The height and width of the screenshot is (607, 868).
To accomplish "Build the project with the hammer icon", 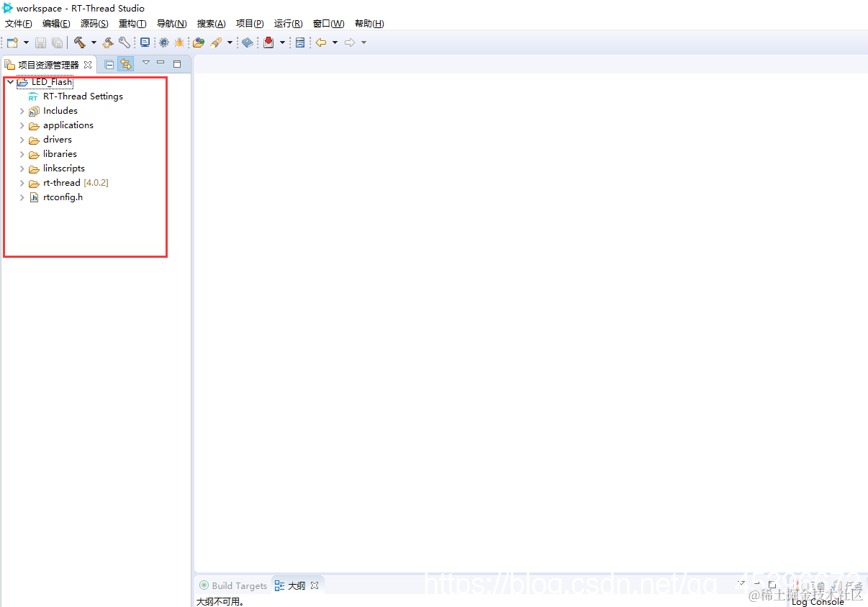I will click(x=80, y=43).
